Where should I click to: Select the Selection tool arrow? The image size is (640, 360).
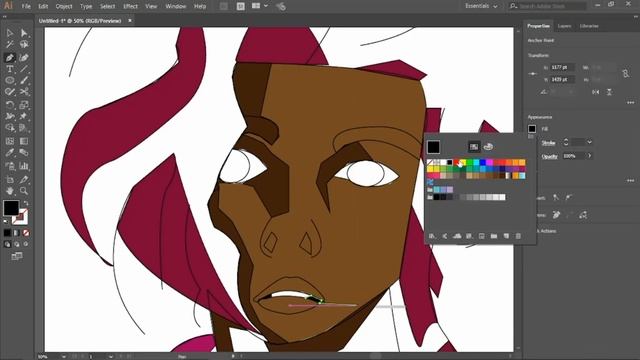10,33
